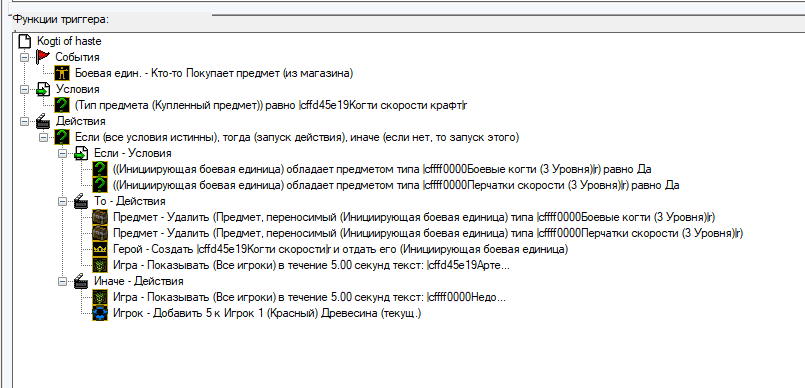Select action text Удалить Перчатки скорости (3 Уровня)
805x388 pixels.
tap(428, 233)
